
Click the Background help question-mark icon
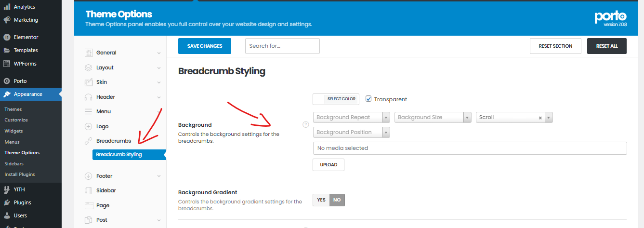click(x=305, y=124)
